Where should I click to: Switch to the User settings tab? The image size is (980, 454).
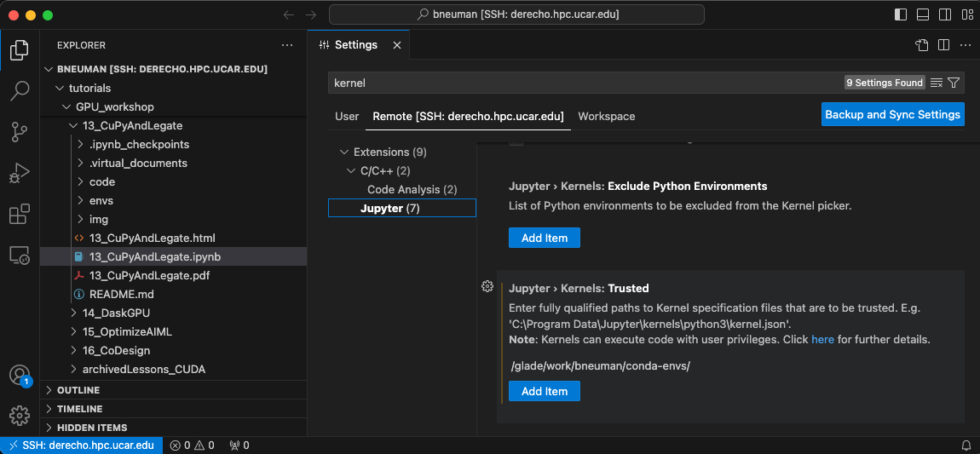point(347,116)
